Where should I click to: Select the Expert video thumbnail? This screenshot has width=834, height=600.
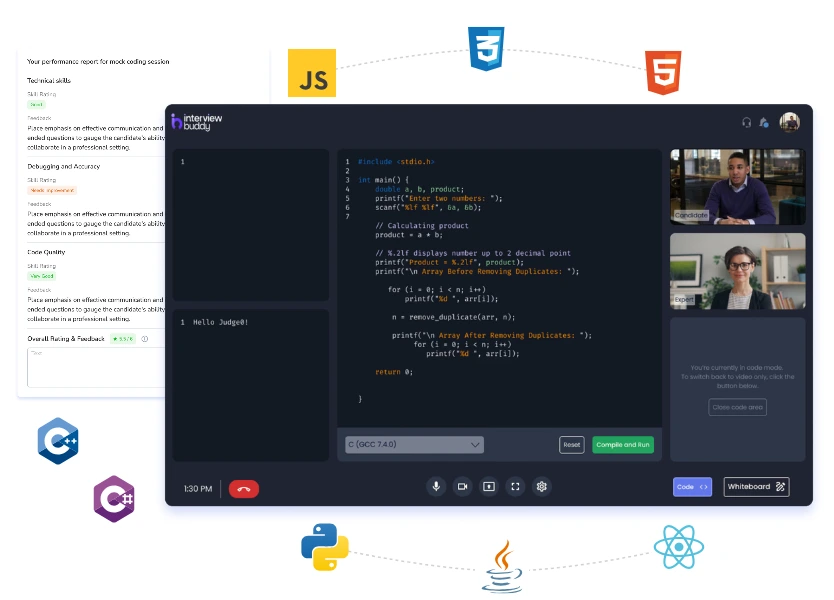pyautogui.click(x=737, y=271)
